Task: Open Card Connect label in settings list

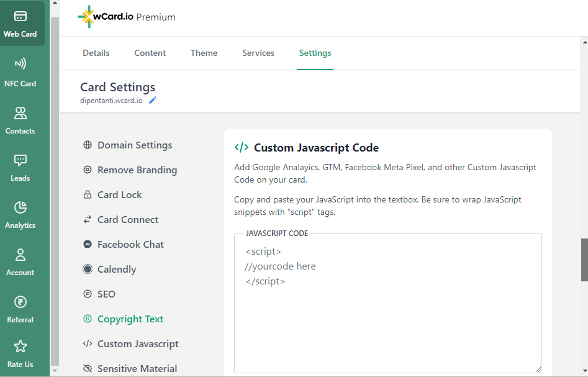Action: (x=128, y=219)
